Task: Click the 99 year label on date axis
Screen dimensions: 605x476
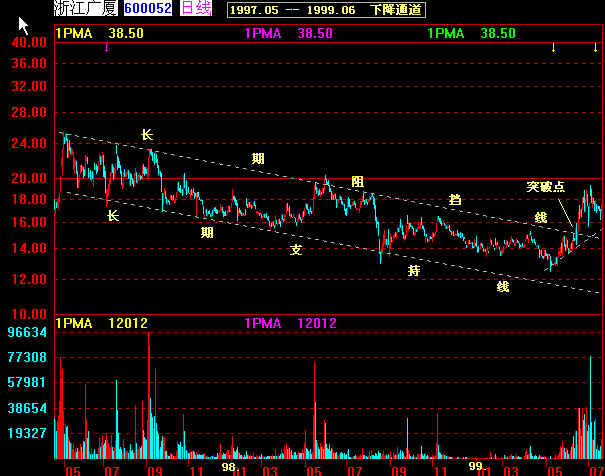Action: coord(475,466)
